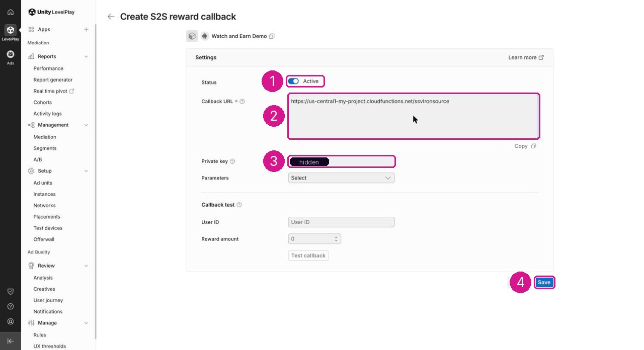Click the Android platform icon

[204, 36]
